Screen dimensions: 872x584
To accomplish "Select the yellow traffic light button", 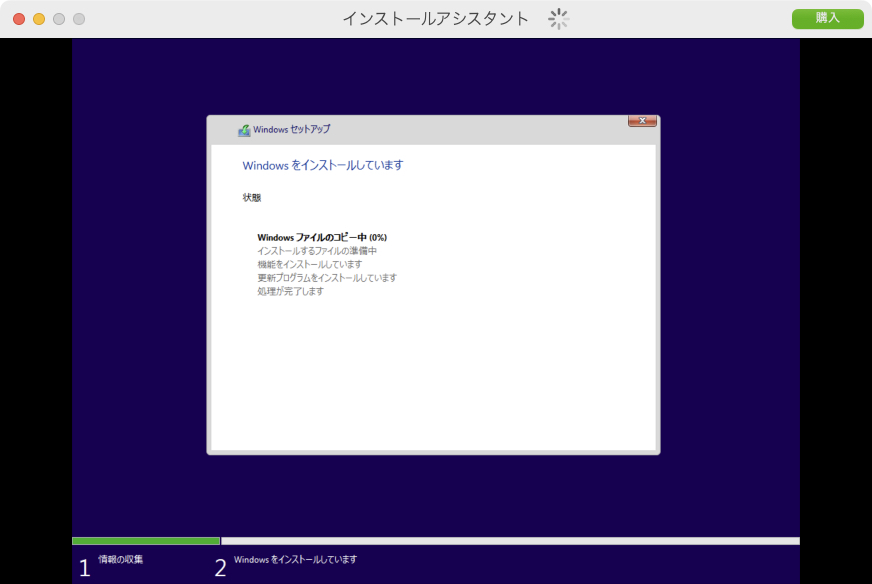I will [38, 17].
